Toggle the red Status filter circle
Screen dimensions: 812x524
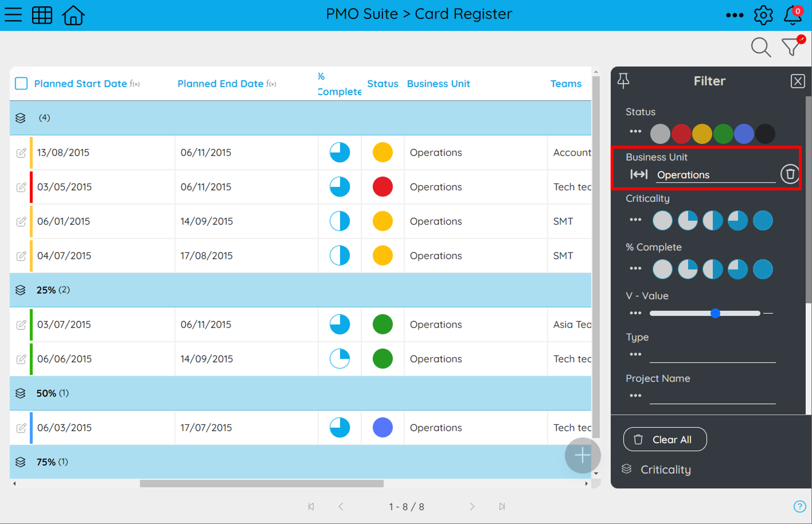pos(681,134)
